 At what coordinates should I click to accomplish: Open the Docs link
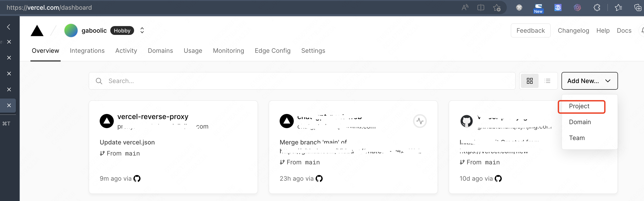point(624,30)
